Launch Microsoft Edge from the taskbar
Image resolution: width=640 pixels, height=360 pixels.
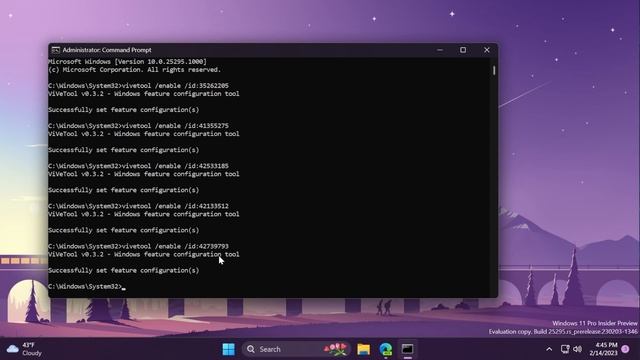click(385, 349)
